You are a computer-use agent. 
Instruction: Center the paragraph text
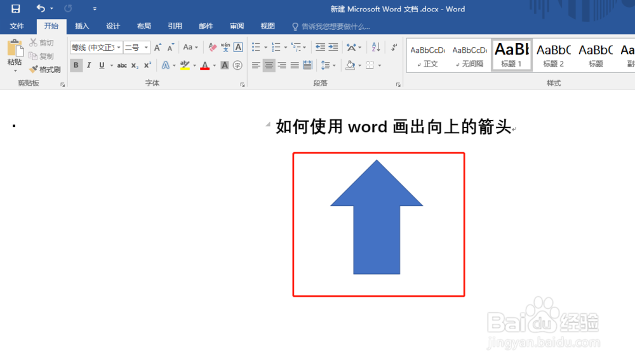click(x=269, y=65)
